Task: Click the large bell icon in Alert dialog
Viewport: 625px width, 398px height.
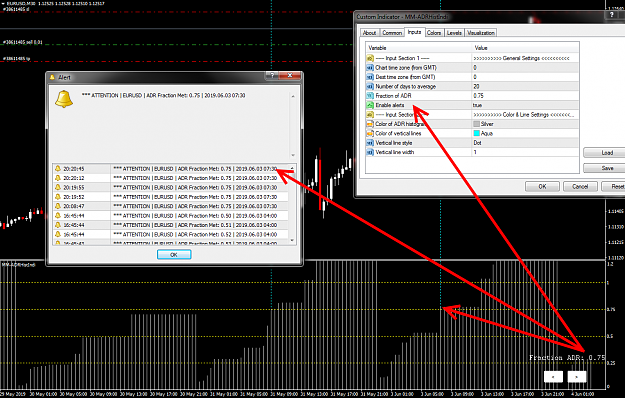Action: [64, 99]
